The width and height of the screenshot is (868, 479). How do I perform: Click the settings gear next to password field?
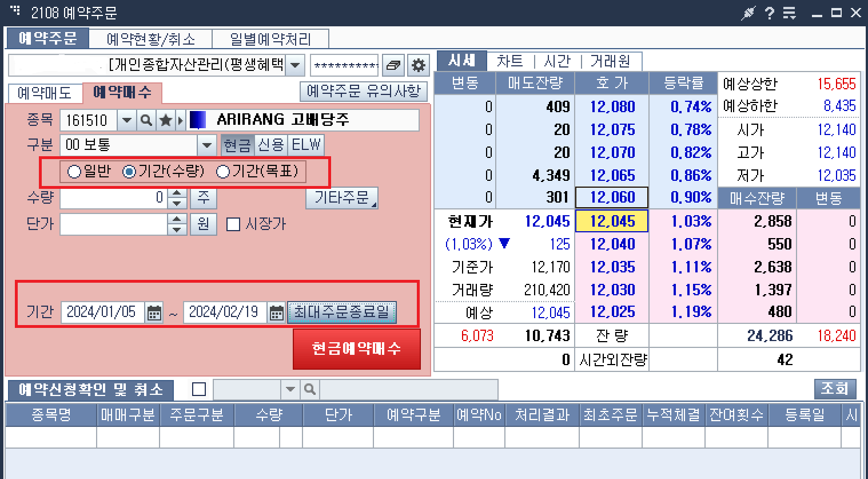tap(418, 65)
